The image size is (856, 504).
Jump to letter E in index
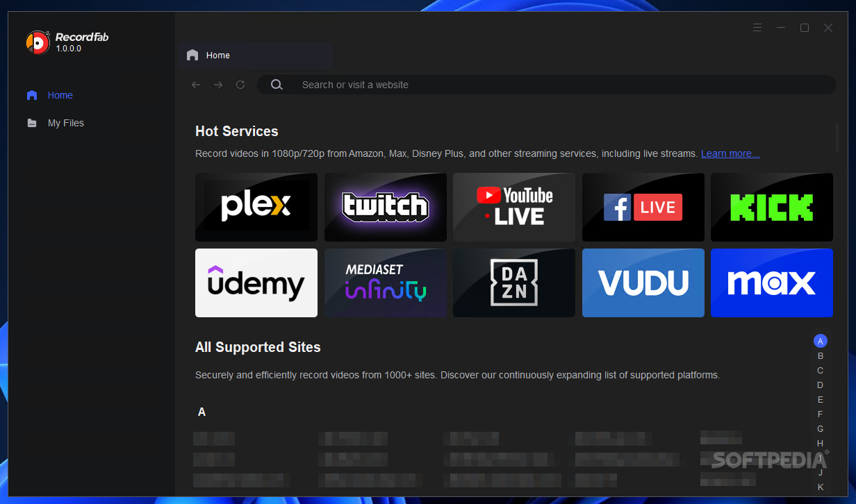coord(821,399)
